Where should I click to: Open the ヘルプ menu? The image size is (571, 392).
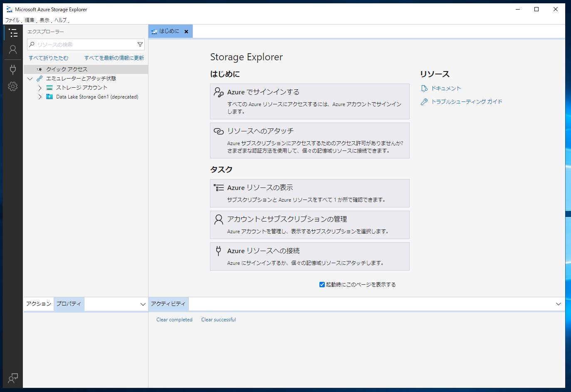pos(61,20)
